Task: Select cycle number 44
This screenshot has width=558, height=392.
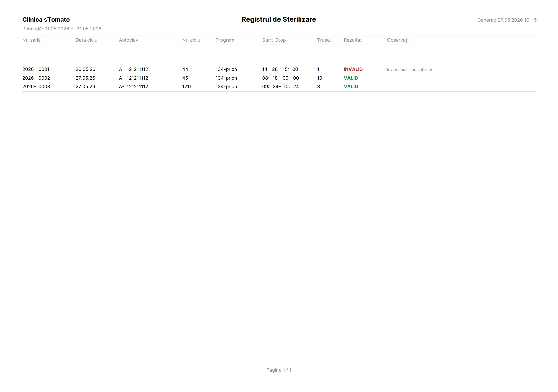Action: [x=185, y=69]
